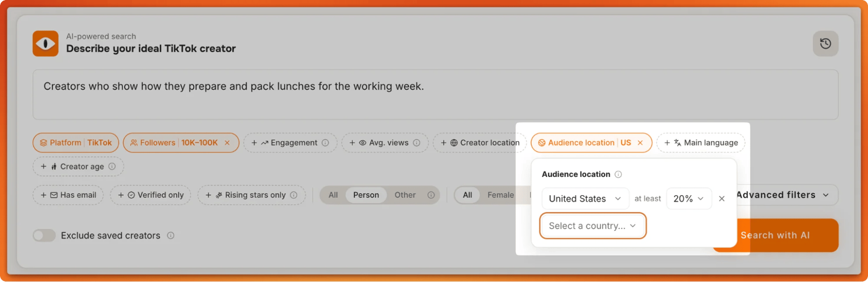
Task: Select the Female gender option
Action: [x=500, y=195]
